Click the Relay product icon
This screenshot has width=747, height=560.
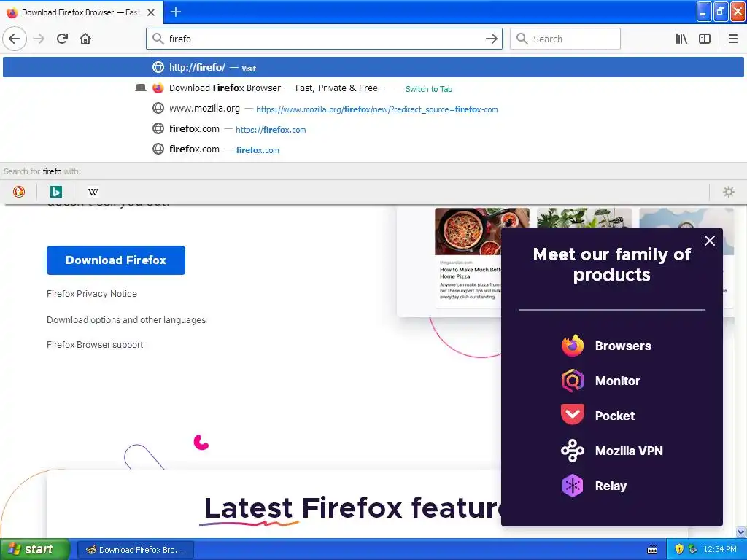572,486
